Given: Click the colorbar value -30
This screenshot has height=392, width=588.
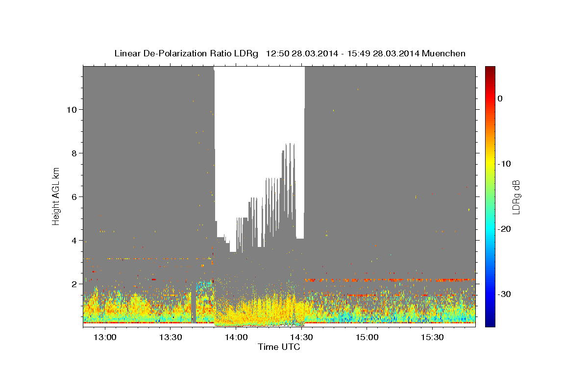Looking at the screenshot, I should pyautogui.click(x=505, y=294).
